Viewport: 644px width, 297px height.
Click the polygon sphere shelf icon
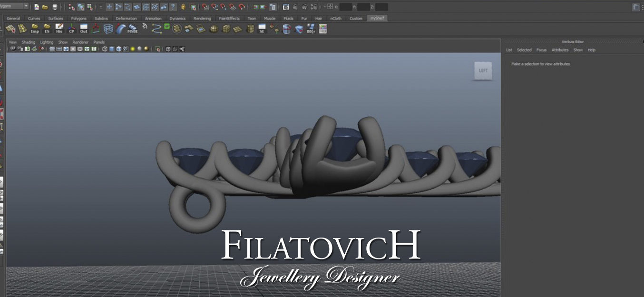pyautogui.click(x=214, y=29)
